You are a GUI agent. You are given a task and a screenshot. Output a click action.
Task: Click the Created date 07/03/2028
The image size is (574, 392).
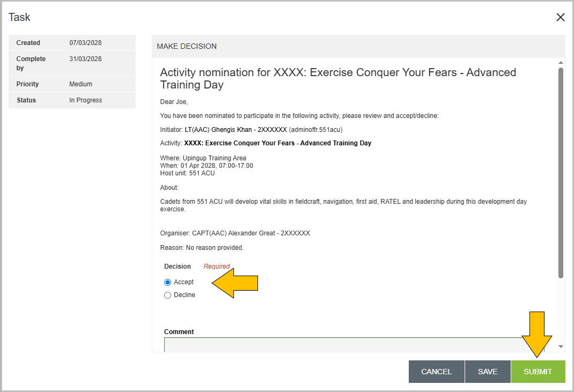point(85,43)
